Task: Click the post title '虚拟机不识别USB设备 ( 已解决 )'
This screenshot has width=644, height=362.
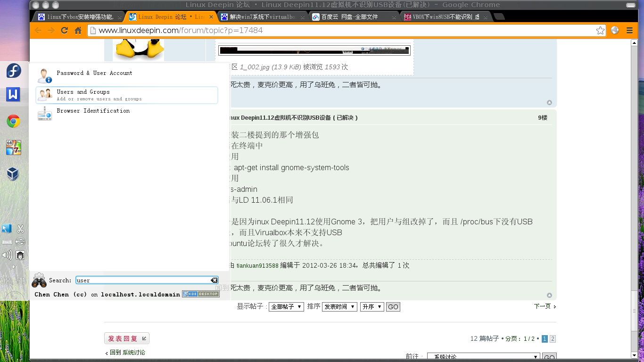Action: (x=294, y=118)
